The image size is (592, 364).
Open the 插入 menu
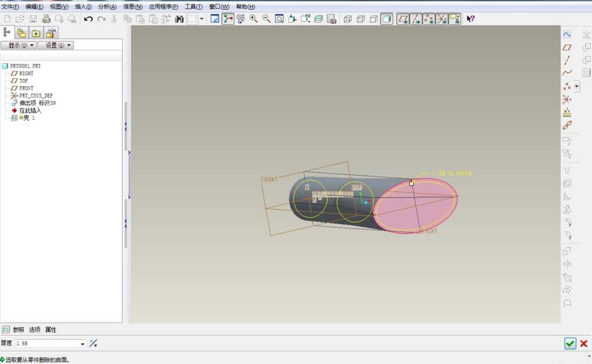tap(83, 7)
